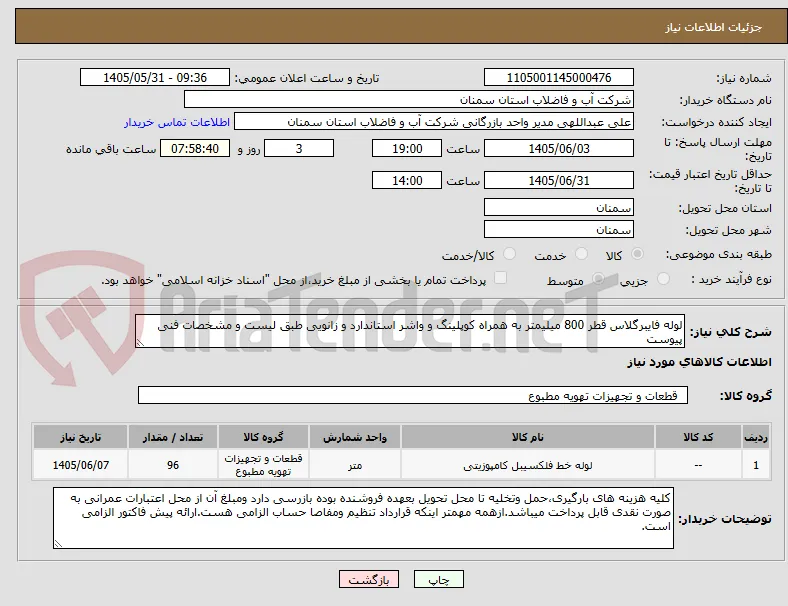Screen dimensions: 788x606
Task: Click the تعداد / مقدار column header
Action: coord(173,437)
